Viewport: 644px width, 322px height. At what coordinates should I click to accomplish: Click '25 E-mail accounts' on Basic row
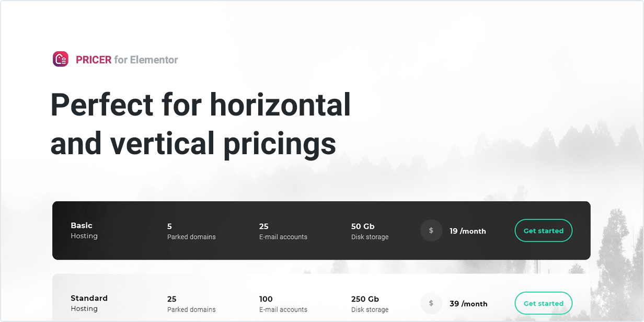tap(283, 231)
